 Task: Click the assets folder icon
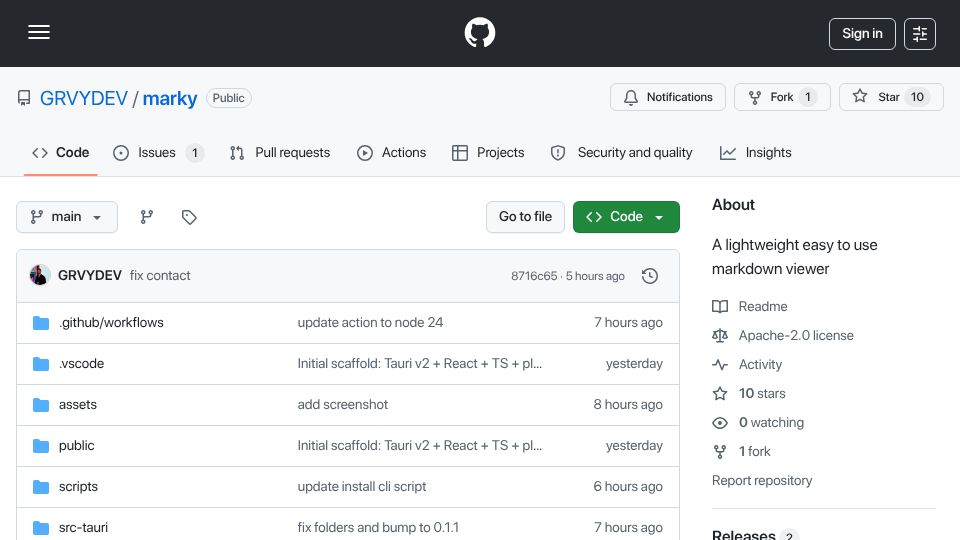(x=41, y=405)
